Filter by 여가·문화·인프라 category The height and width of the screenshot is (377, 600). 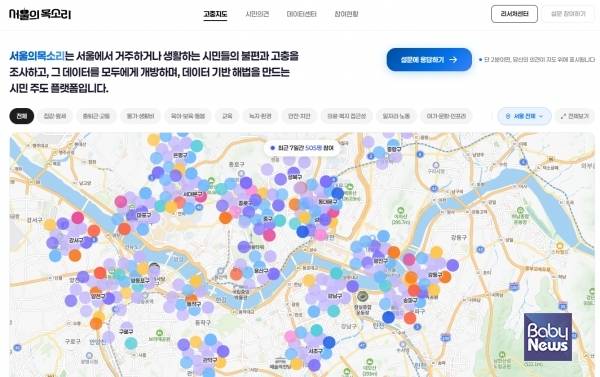coord(446,116)
